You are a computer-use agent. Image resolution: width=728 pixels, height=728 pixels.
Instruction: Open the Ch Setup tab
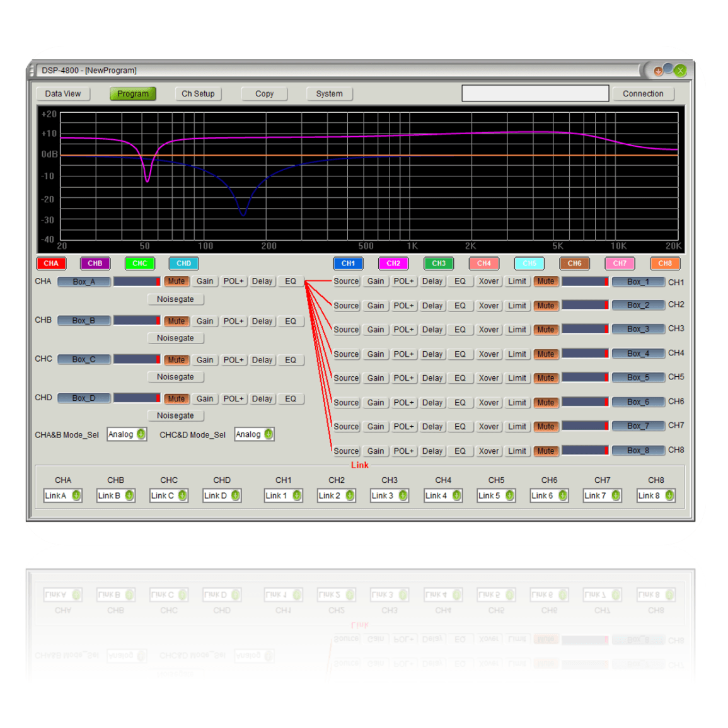(198, 93)
